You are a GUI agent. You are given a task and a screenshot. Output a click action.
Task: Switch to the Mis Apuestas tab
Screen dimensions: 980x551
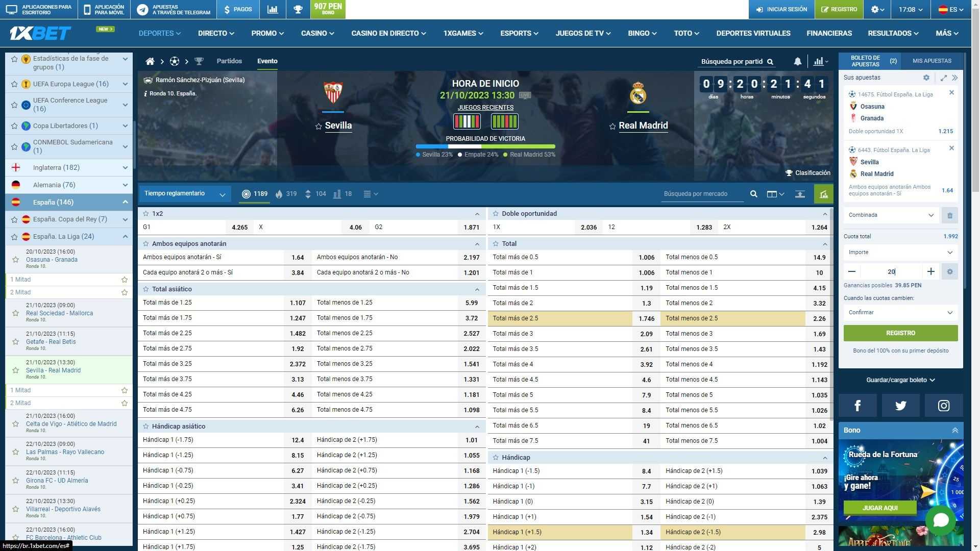[x=932, y=61]
